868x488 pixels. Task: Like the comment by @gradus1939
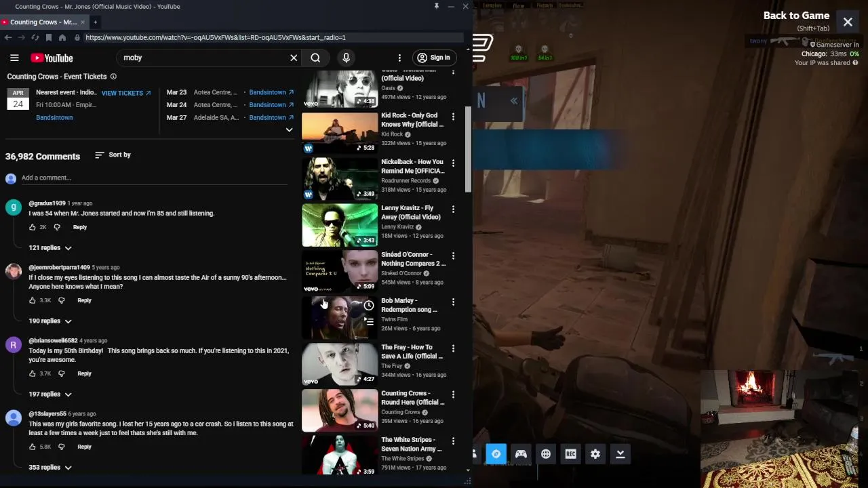(x=32, y=227)
